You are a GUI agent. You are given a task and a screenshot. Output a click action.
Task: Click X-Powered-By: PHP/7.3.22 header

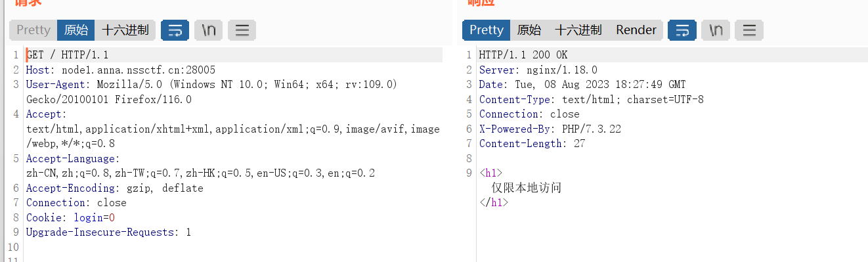click(x=550, y=129)
